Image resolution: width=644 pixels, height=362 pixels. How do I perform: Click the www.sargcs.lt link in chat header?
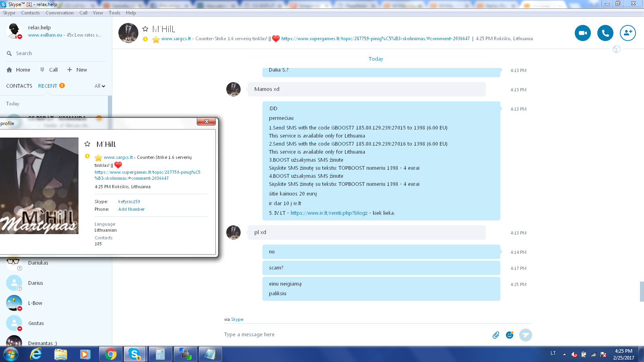pyautogui.click(x=176, y=39)
